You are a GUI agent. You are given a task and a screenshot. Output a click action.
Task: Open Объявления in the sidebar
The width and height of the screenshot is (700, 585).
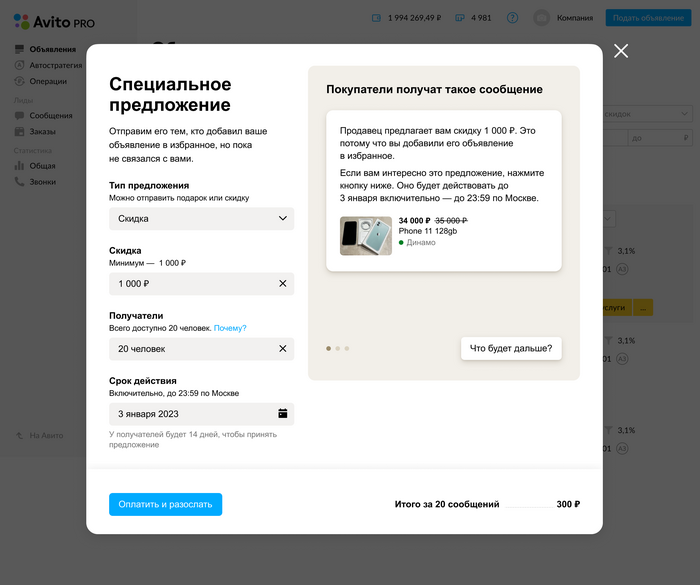(53, 49)
